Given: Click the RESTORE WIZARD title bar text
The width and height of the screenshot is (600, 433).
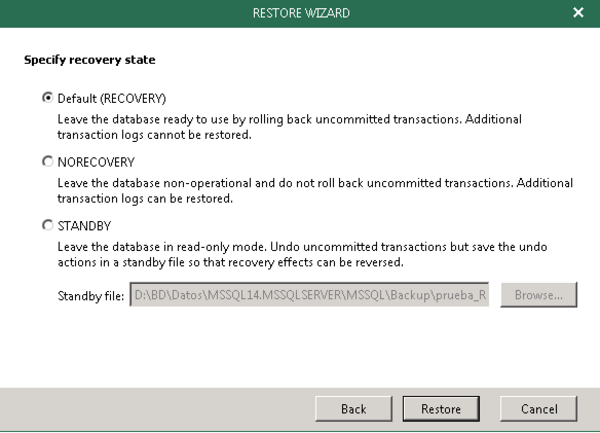Looking at the screenshot, I should click(x=299, y=12).
